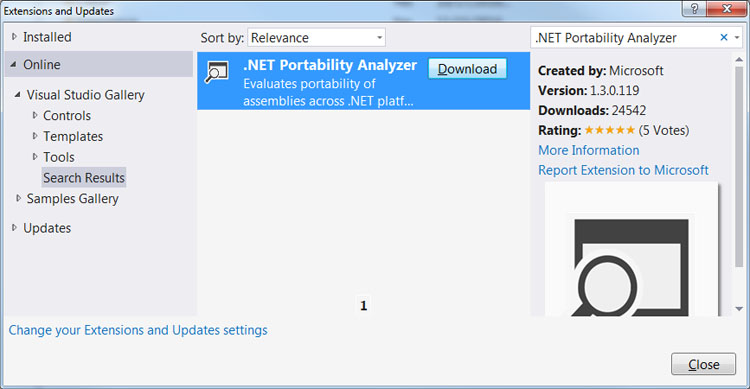750x389 pixels.
Task: Expand the Tools node arrow
Action: coord(35,156)
